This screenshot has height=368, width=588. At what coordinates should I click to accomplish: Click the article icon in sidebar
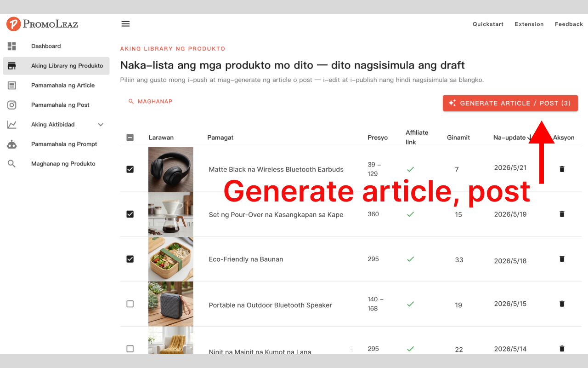point(12,86)
